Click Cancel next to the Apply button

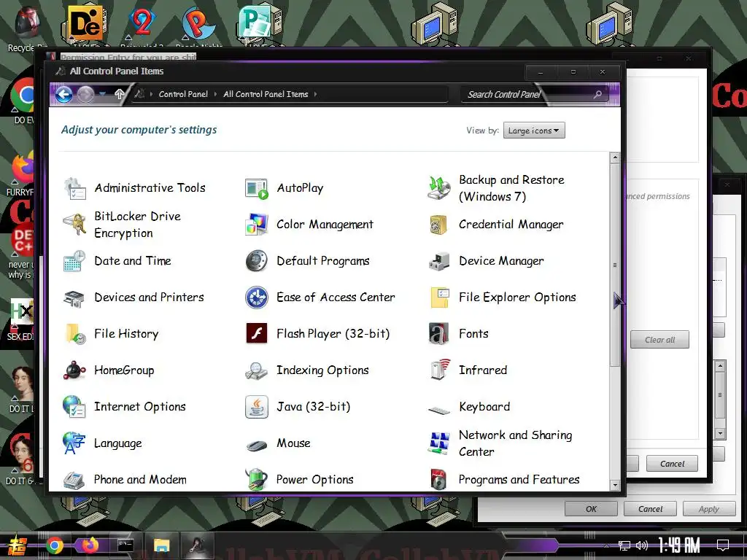click(650, 509)
